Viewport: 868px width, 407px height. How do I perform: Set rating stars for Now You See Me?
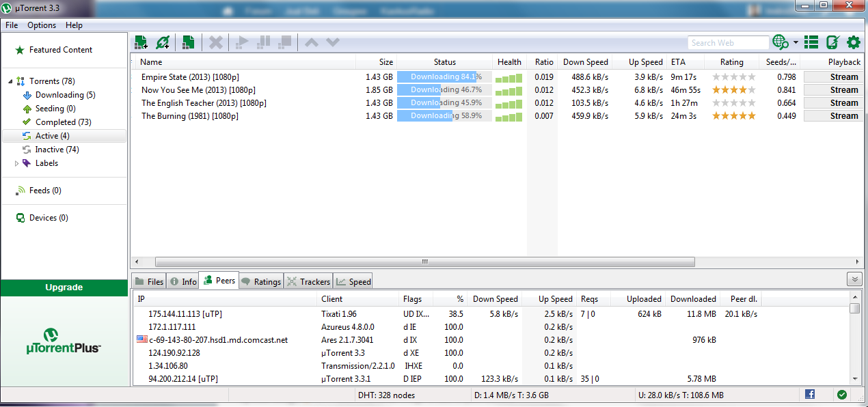click(734, 90)
